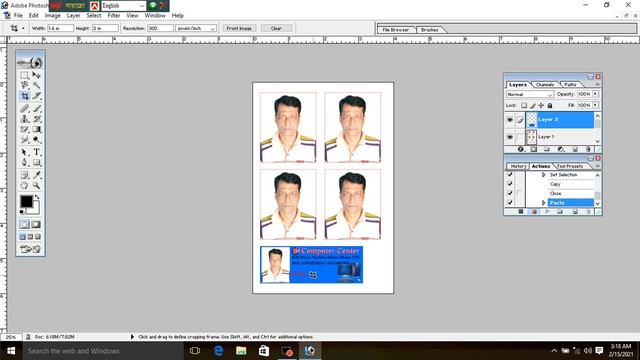Select the Slice tool

tap(36, 96)
